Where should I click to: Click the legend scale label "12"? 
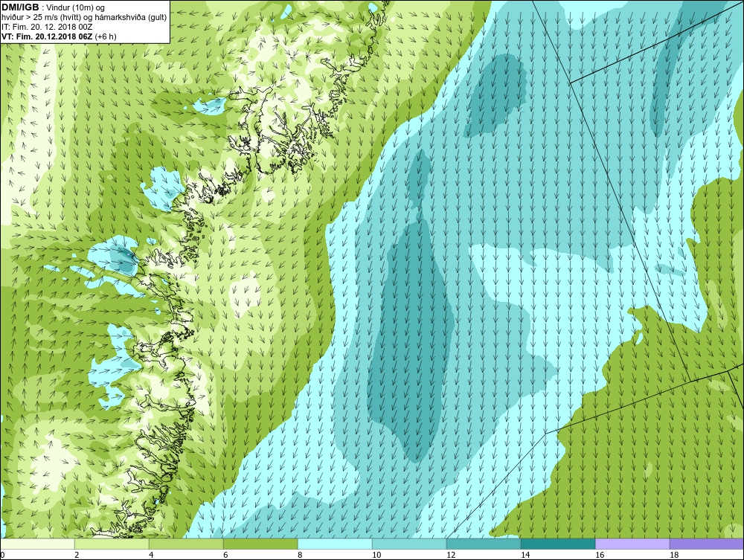coord(451,555)
